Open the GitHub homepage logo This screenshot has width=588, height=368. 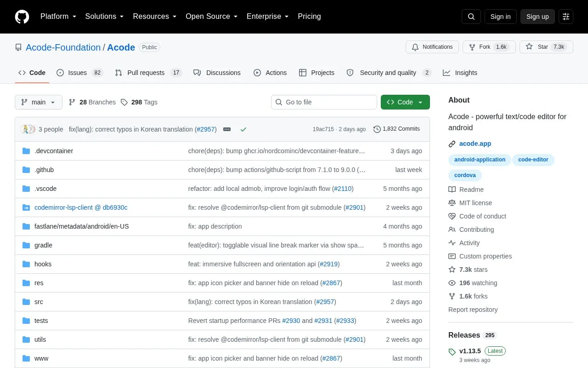pyautogui.click(x=22, y=17)
